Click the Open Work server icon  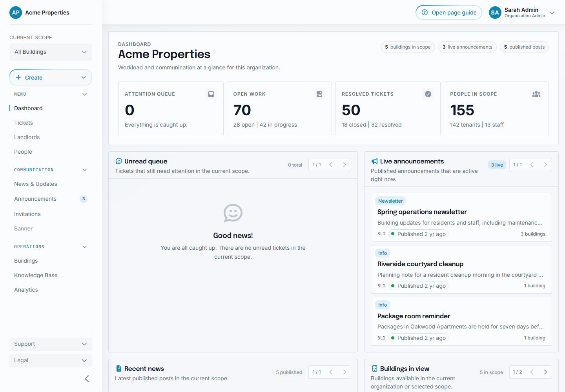click(319, 94)
